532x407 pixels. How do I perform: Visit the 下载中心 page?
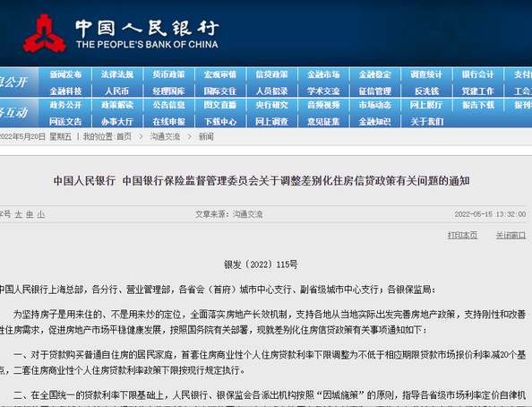(x=220, y=122)
